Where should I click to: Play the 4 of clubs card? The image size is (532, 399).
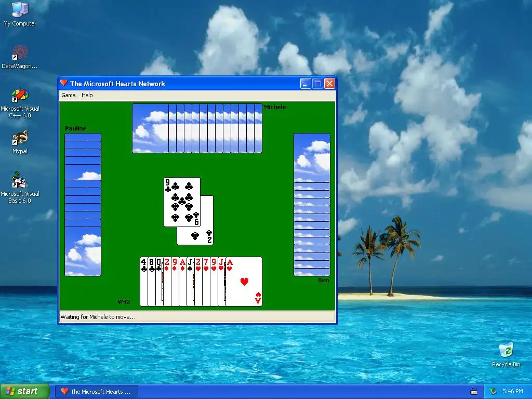[144, 282]
